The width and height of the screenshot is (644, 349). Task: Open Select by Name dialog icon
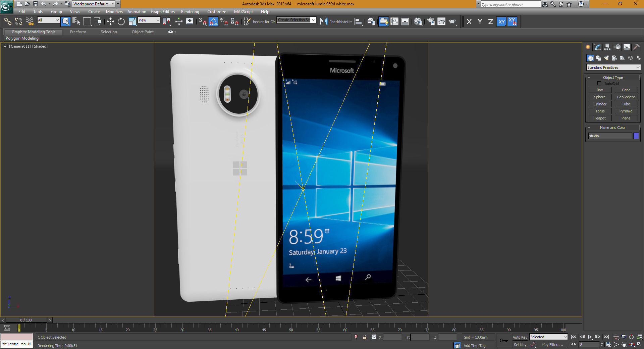click(76, 21)
